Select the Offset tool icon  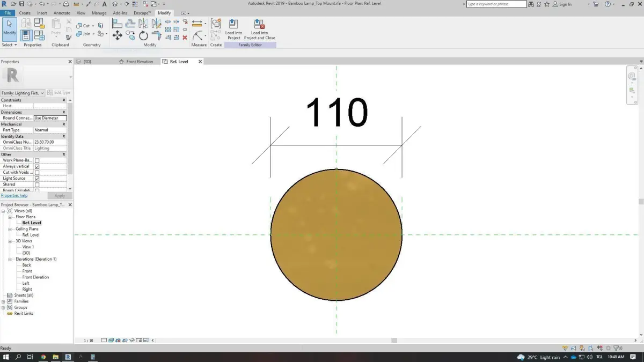tap(130, 23)
